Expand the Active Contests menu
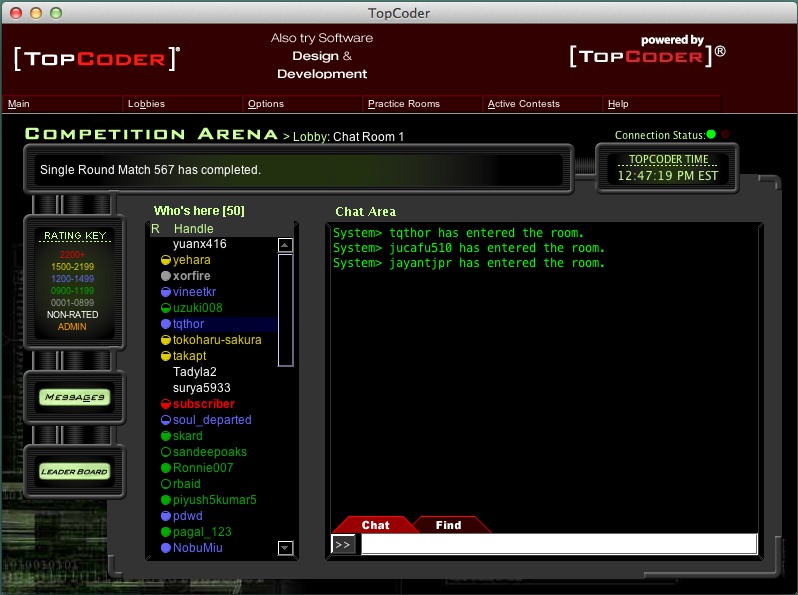 pyautogui.click(x=524, y=104)
